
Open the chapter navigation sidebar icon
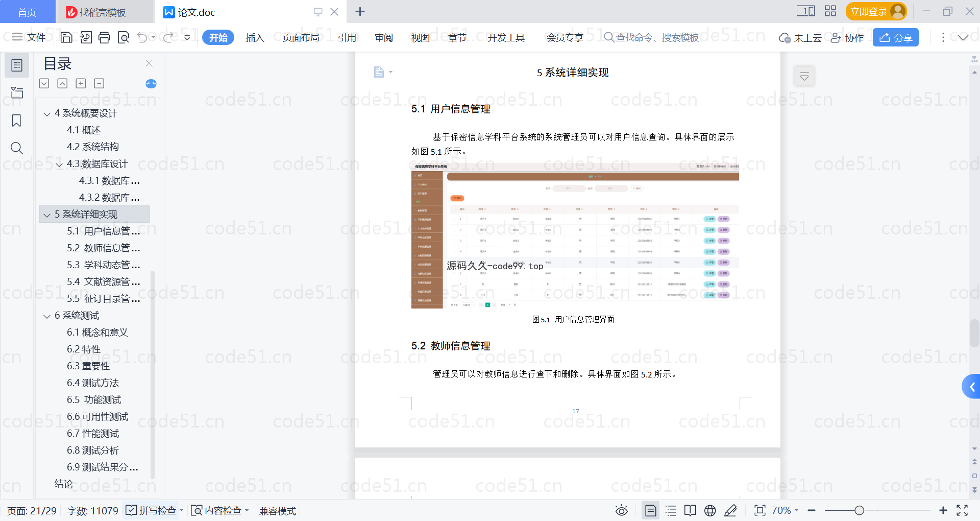click(17, 93)
